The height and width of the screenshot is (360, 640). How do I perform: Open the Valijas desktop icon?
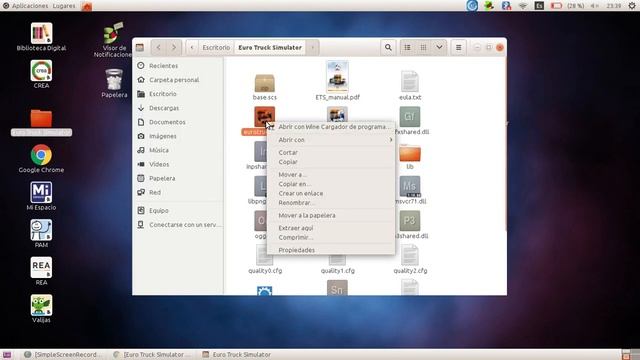(41, 309)
